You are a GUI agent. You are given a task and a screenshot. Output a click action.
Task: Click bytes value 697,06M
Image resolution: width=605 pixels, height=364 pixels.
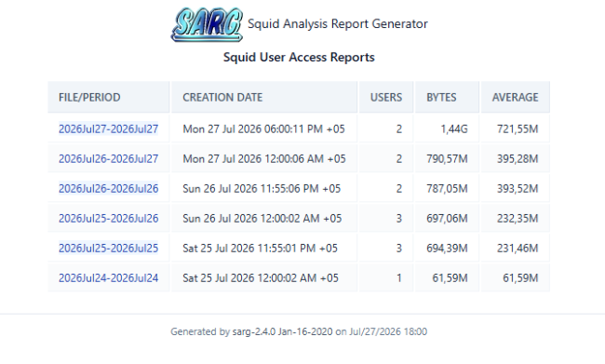(x=447, y=219)
